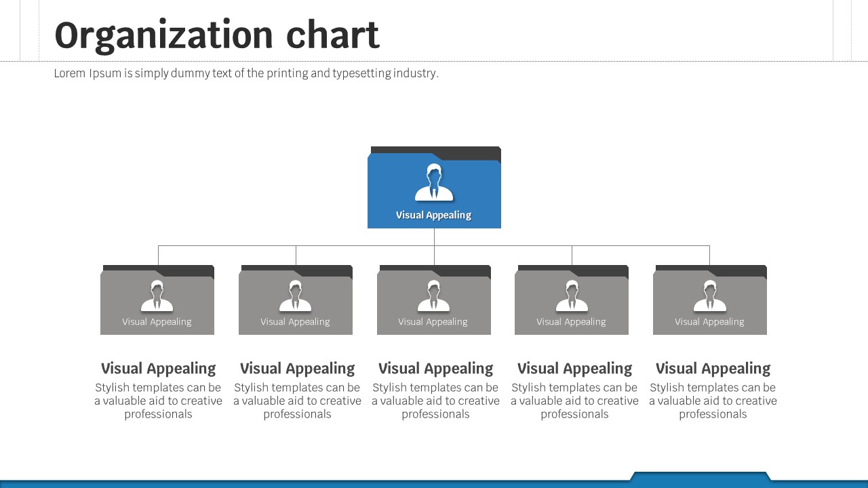Click the description paragraph under the fourth folder
Screen dimensions: 868x488
(574, 401)
